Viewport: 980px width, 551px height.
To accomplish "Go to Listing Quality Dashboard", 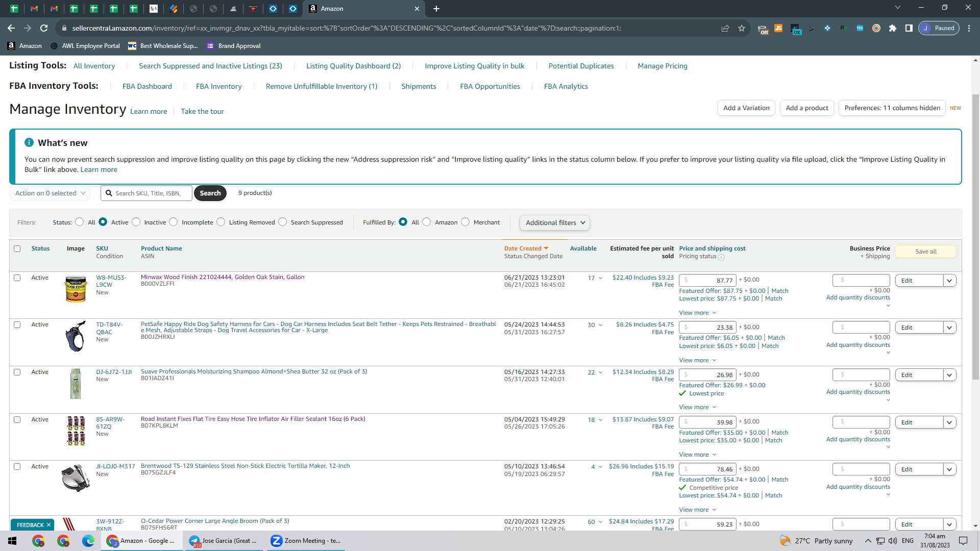I will pos(354,66).
